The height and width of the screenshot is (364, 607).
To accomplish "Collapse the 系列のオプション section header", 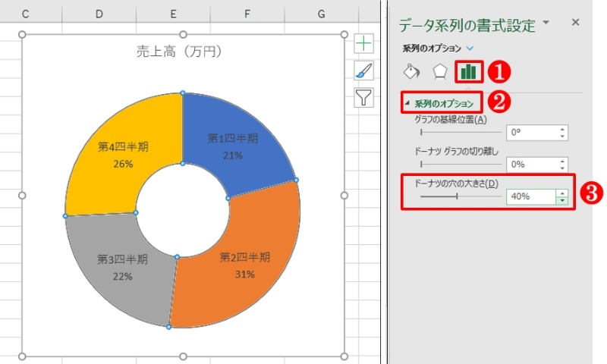I will pyautogui.click(x=444, y=102).
